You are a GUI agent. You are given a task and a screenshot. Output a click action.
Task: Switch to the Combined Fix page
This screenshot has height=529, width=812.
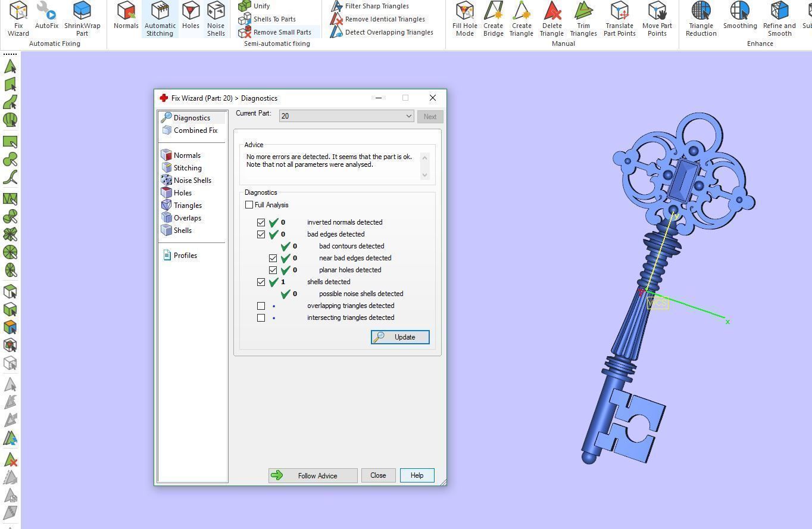click(195, 130)
